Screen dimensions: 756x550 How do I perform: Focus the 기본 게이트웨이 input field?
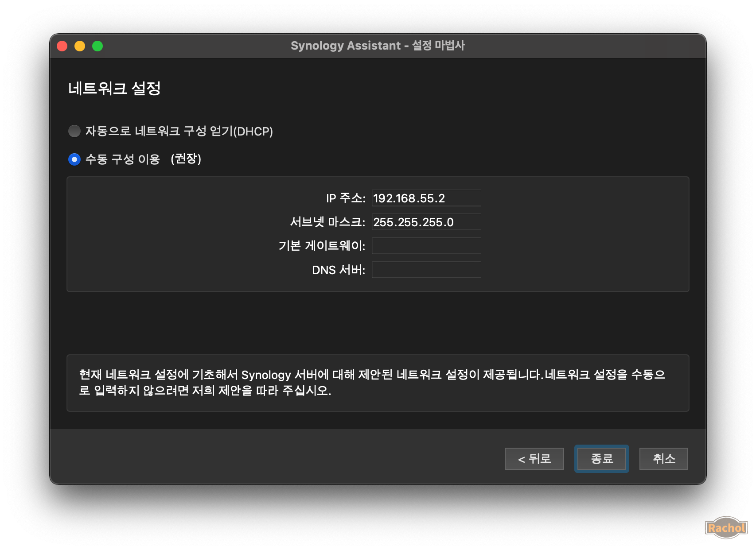426,246
